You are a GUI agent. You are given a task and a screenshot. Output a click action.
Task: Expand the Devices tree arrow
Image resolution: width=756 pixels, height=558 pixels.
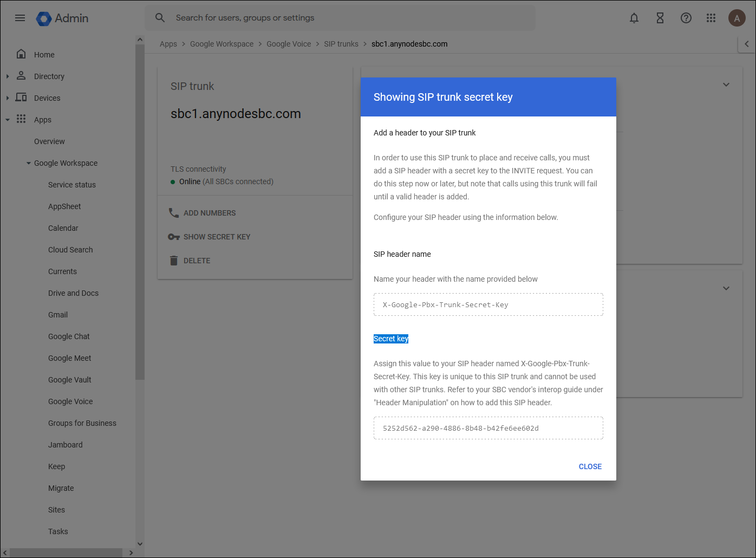[x=8, y=98]
